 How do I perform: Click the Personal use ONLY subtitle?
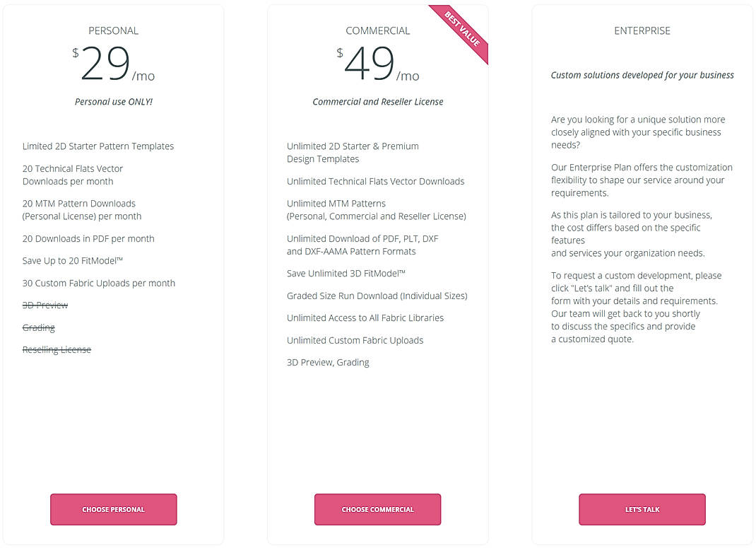(113, 101)
